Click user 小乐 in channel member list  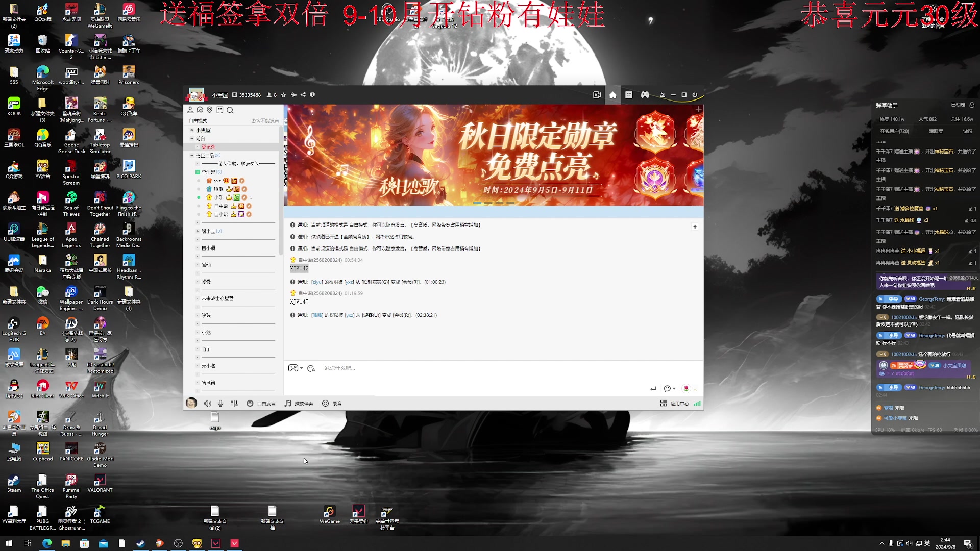pyautogui.click(x=218, y=197)
